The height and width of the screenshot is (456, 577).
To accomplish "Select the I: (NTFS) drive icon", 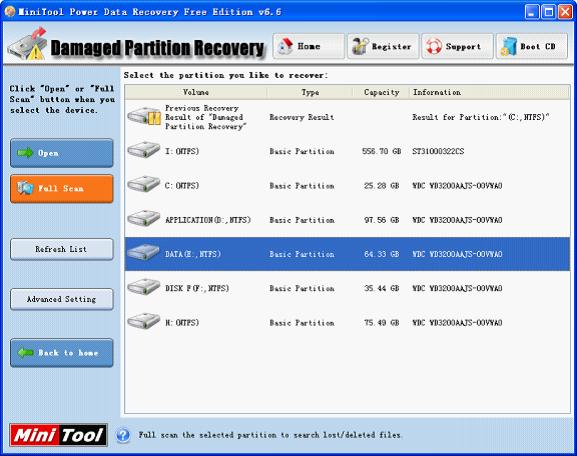I will point(144,150).
